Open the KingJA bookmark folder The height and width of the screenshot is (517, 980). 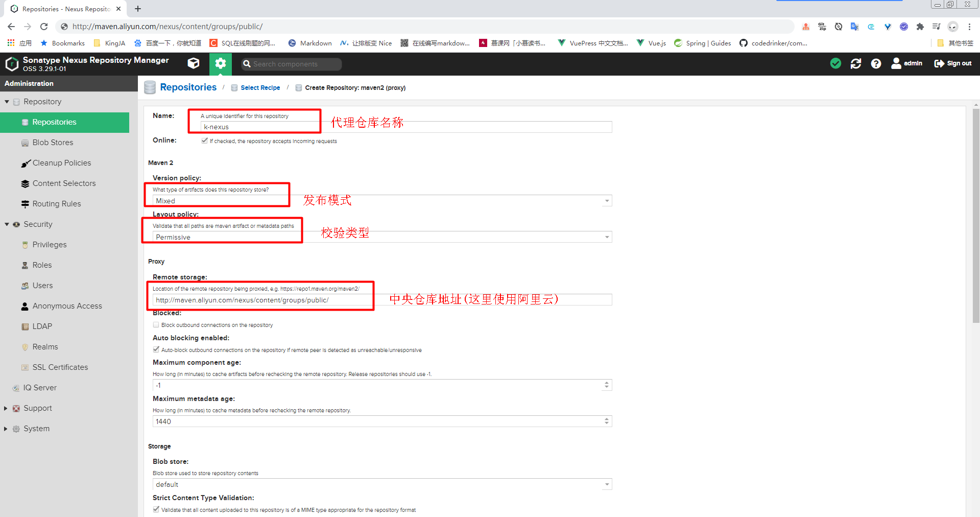109,43
